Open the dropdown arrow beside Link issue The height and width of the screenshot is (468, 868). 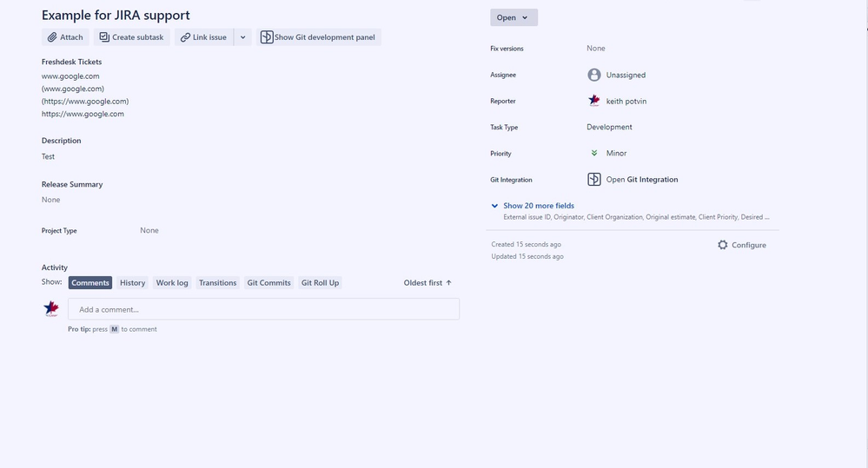pos(242,37)
